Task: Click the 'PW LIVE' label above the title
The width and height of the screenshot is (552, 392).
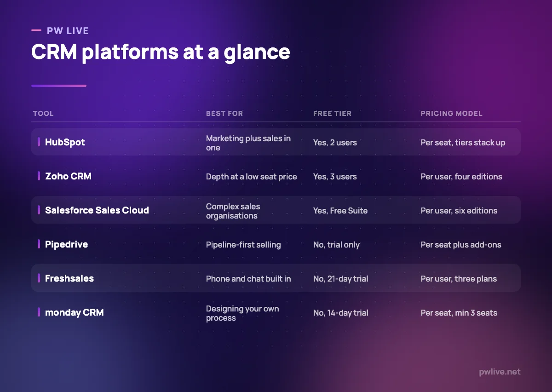Action: coord(68,31)
